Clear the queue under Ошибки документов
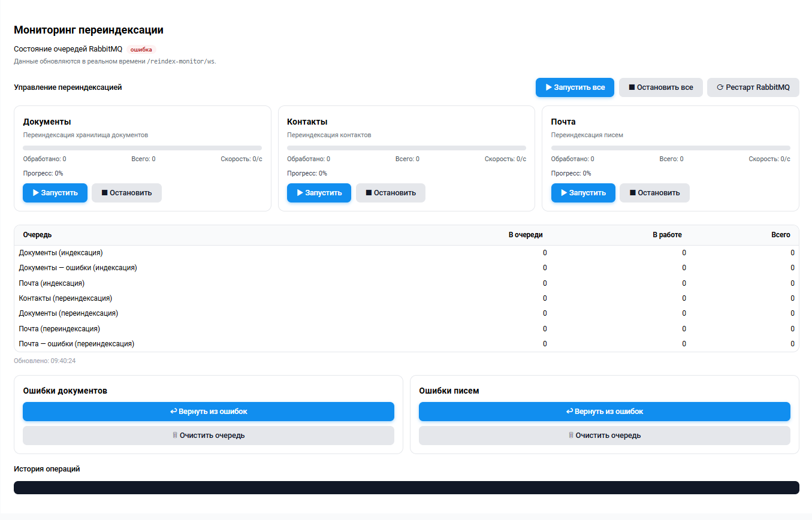 tap(209, 436)
